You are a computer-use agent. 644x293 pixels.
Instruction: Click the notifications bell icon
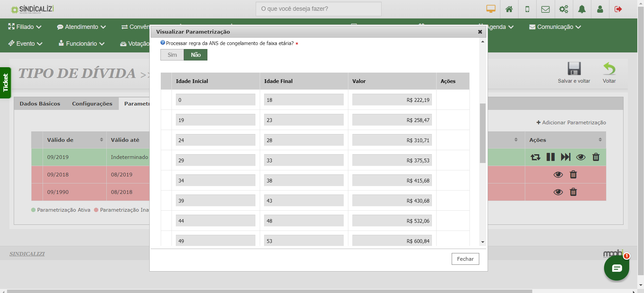tap(582, 9)
